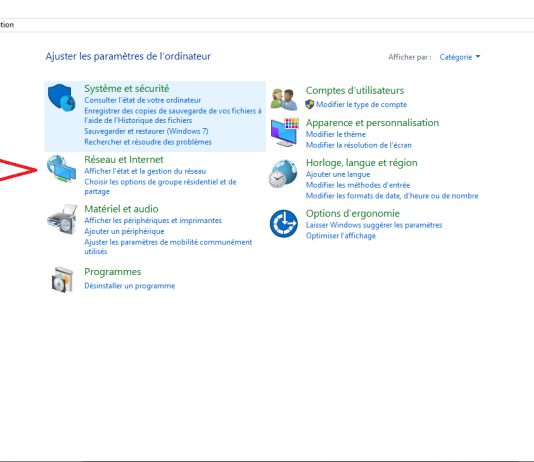534x462 pixels.
Task: Open the Comptes d'utilisateurs people icon
Action: click(x=283, y=99)
